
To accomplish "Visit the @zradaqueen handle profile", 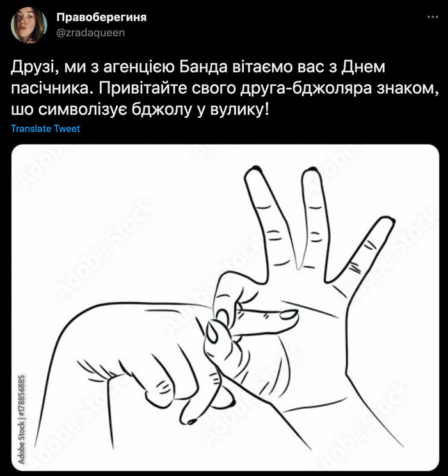I will coord(90,33).
